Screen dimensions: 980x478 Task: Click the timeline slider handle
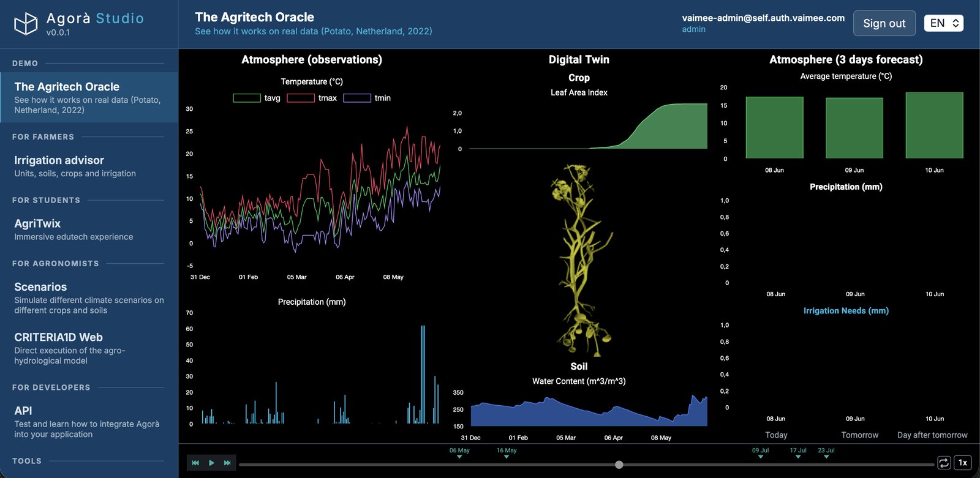click(x=619, y=465)
